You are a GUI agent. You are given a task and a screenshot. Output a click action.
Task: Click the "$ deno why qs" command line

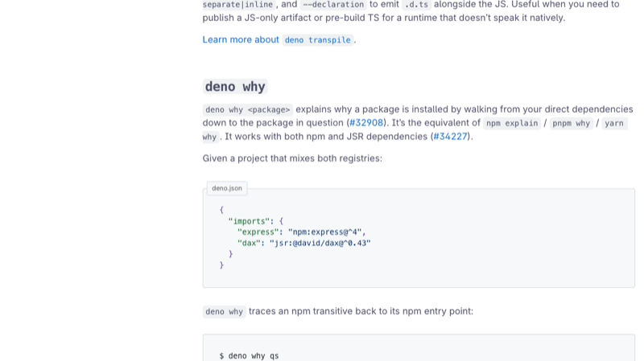(x=249, y=356)
